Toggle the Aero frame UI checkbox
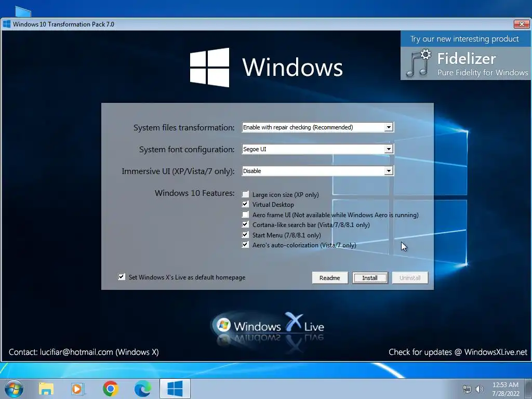This screenshot has width=532, height=399. (x=245, y=215)
